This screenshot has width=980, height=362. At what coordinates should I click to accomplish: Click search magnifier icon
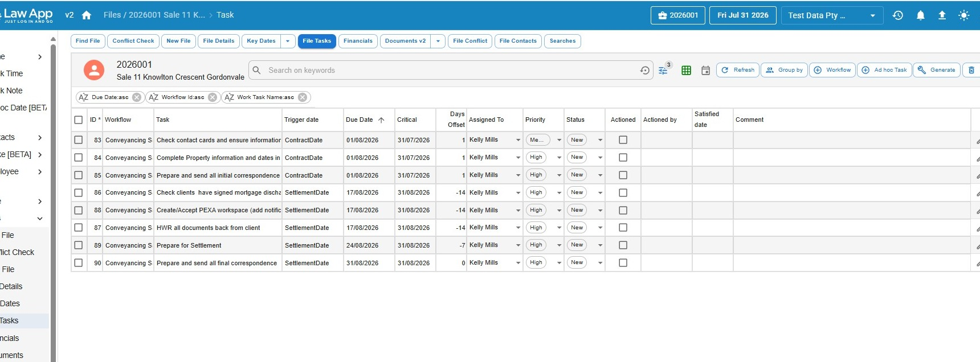pyautogui.click(x=256, y=70)
